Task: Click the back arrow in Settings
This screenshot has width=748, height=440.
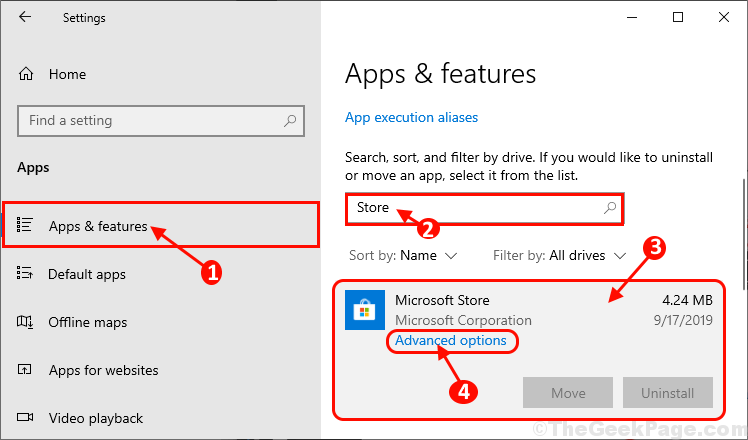Action: [25, 17]
